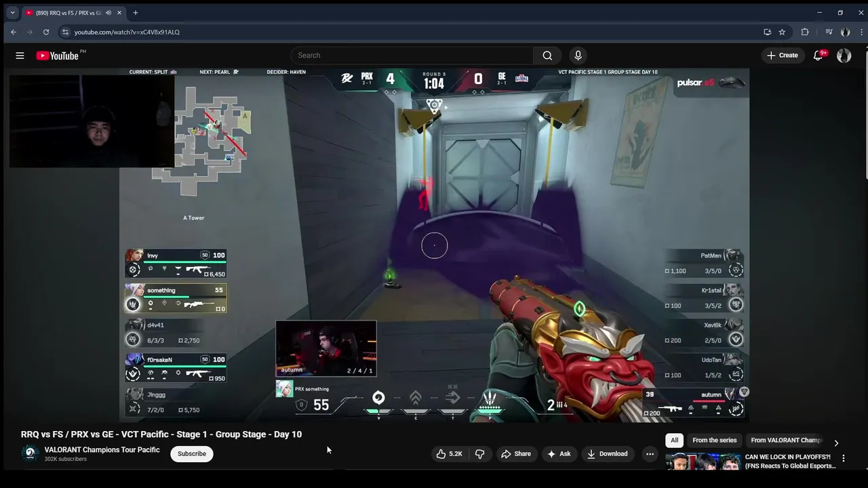View site information icon in address bar
The width and height of the screenshot is (868, 488).
tap(65, 32)
